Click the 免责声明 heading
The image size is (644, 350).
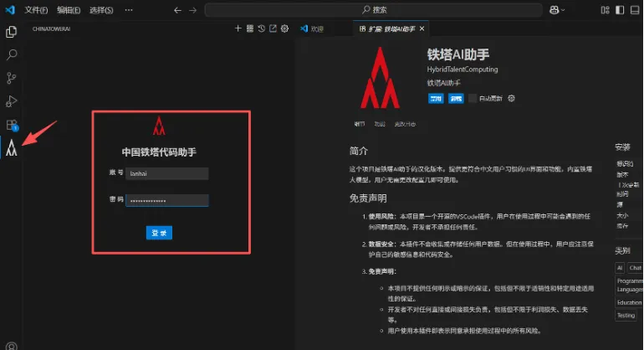(x=368, y=198)
